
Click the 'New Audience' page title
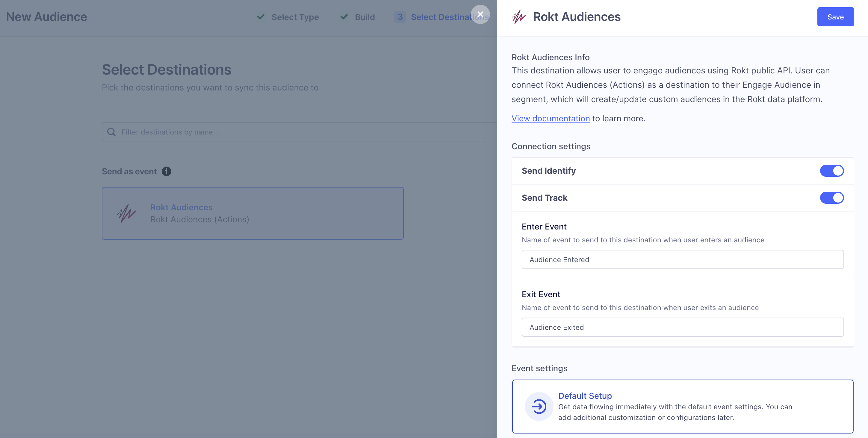(46, 17)
